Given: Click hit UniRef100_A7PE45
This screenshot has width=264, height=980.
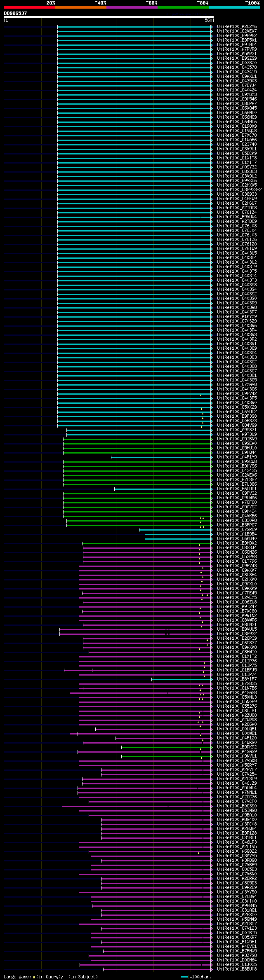Looking at the screenshot, I should 237,593.
